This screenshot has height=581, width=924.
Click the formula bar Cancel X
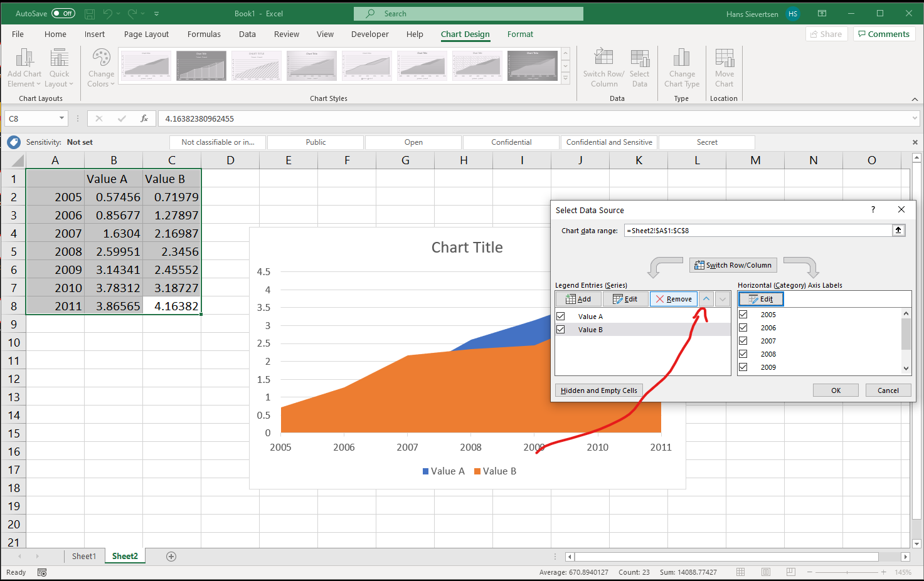click(98, 118)
